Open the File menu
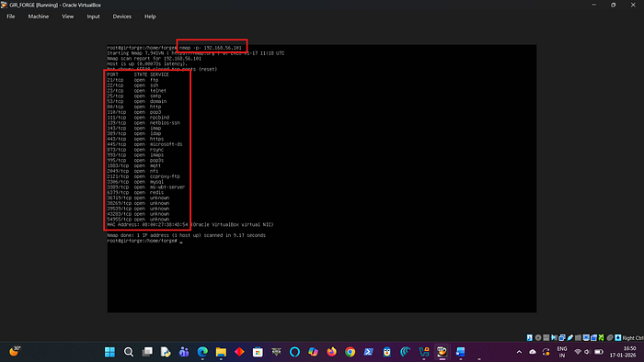 pyautogui.click(x=11, y=17)
